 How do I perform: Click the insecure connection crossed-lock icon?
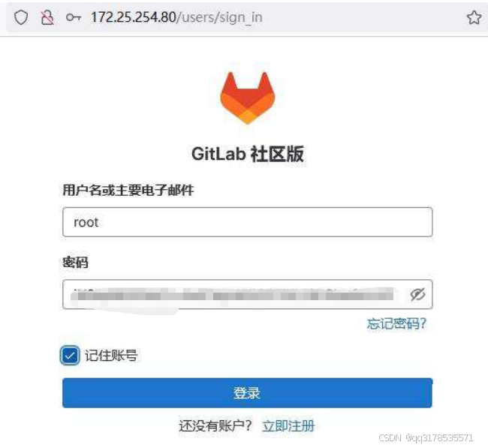47,17
